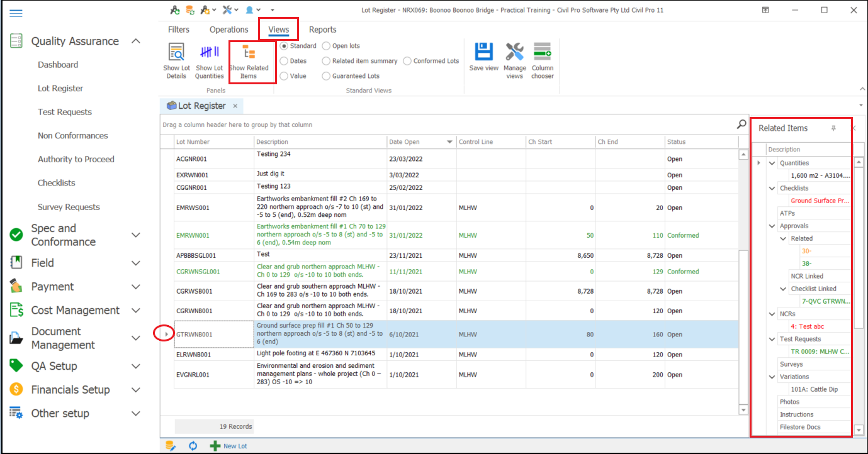Image resolution: width=868 pixels, height=454 pixels.
Task: Click the first quick access toolbar icon
Action: (175, 10)
